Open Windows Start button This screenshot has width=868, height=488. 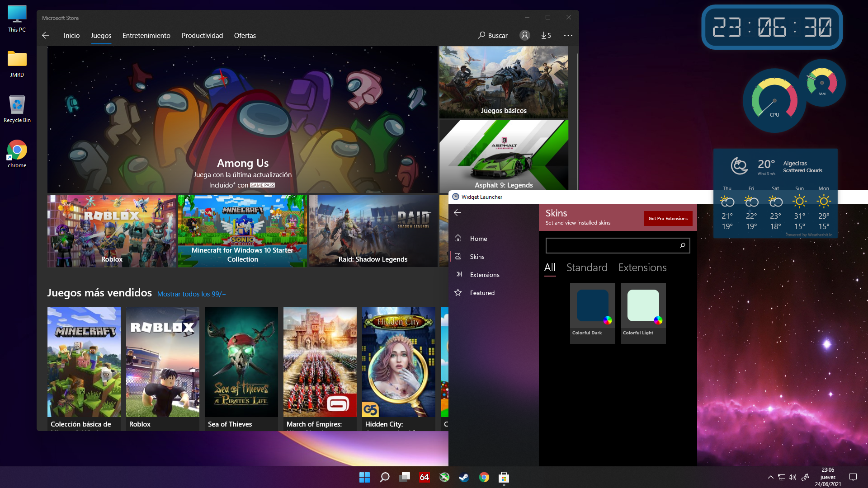point(364,477)
